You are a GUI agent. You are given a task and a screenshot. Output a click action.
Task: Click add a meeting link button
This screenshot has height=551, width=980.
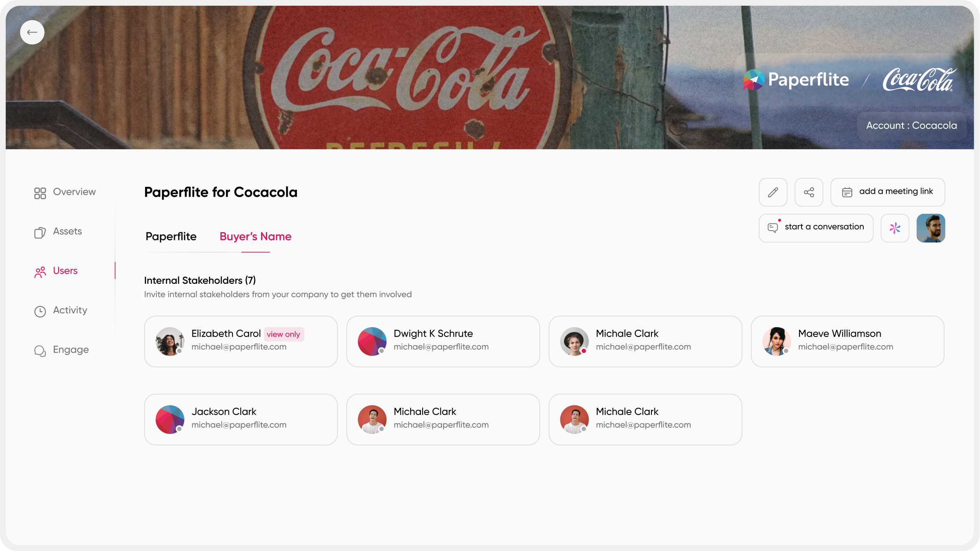coord(888,192)
